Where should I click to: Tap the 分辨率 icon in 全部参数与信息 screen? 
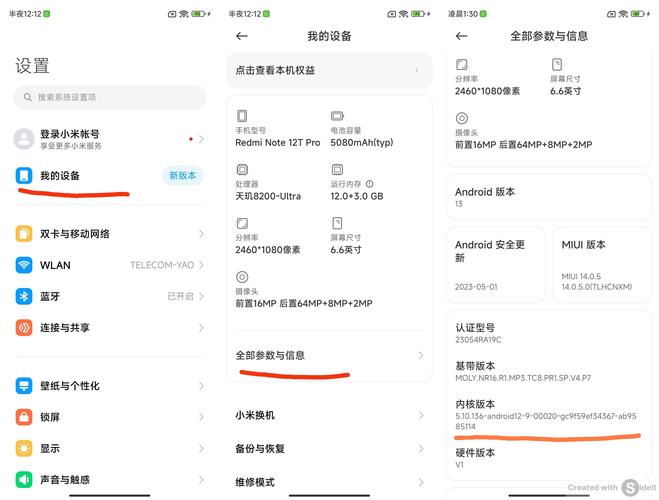click(461, 64)
